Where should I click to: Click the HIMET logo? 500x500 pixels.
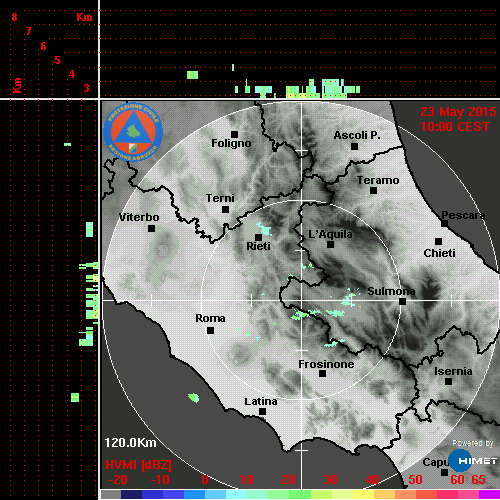473,461
